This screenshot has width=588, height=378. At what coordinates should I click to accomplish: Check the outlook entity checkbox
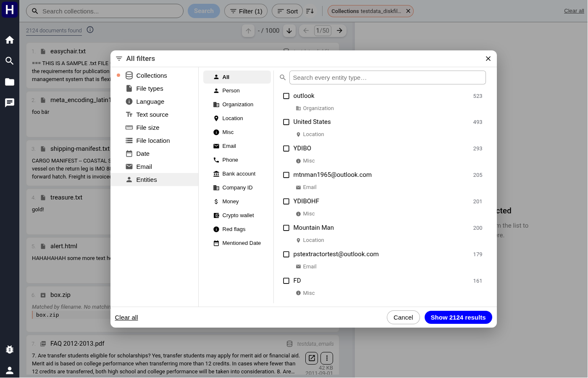[286, 96]
